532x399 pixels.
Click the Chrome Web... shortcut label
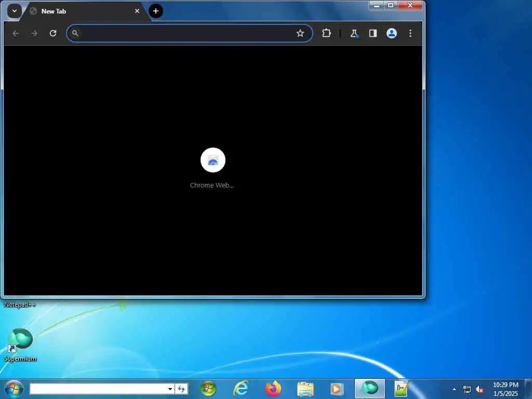(x=212, y=185)
